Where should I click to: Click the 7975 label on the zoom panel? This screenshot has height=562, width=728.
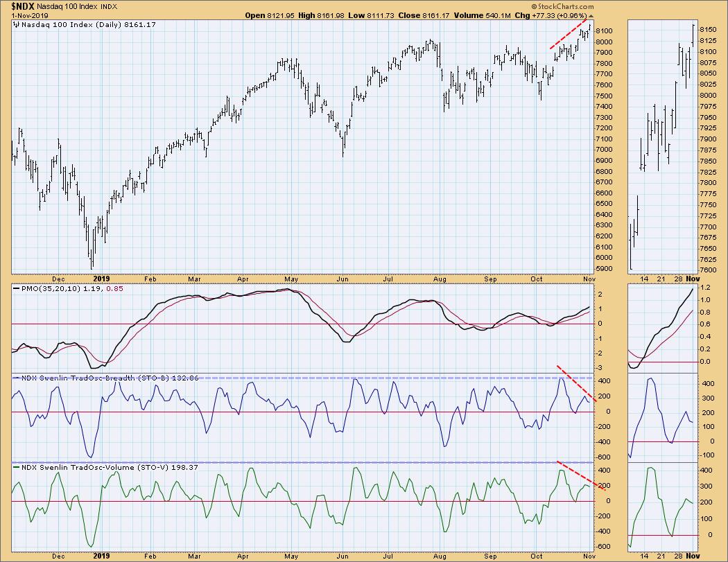pyautogui.click(x=708, y=106)
